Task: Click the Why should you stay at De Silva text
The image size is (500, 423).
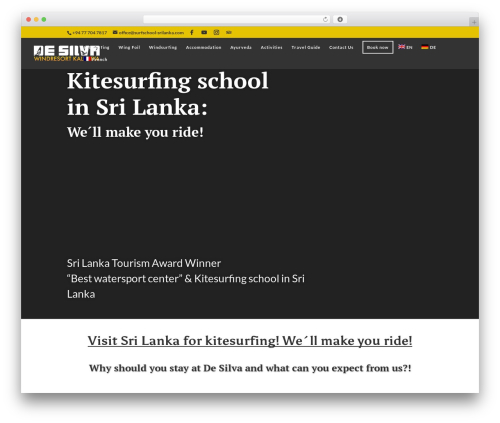Action: 250,368
